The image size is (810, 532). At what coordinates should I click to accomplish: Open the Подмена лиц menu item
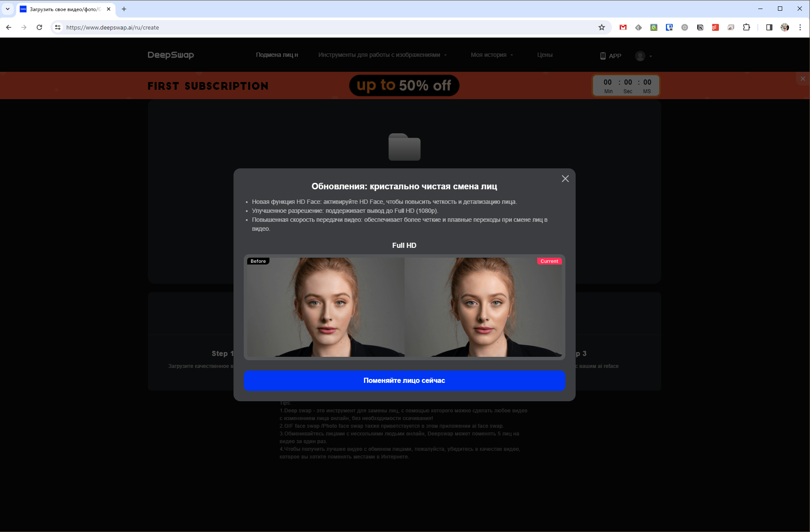coord(277,55)
